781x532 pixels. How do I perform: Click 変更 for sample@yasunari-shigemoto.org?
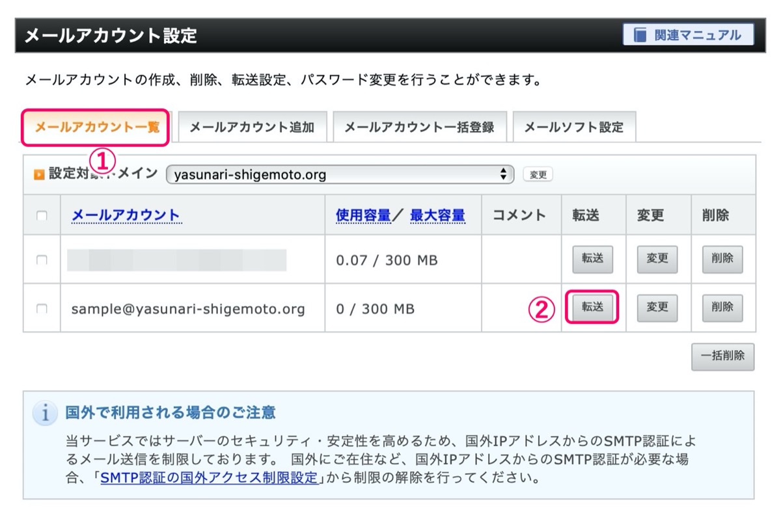[x=657, y=308]
